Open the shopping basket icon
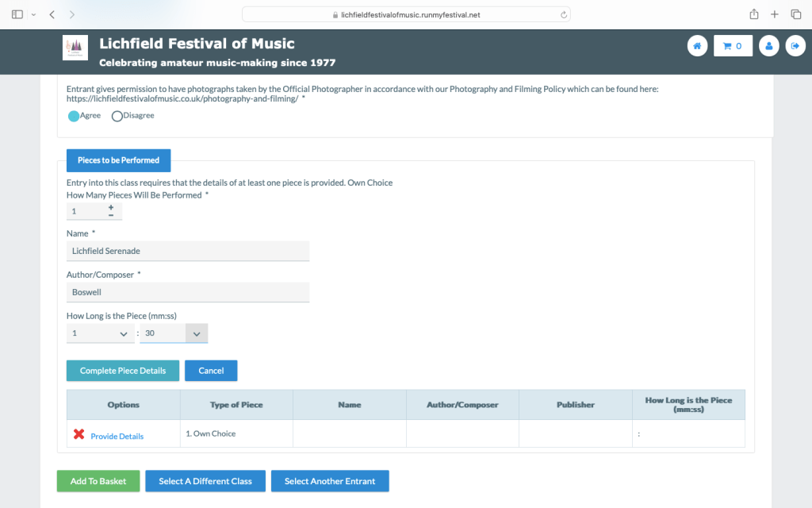This screenshot has width=812, height=508. pos(733,46)
